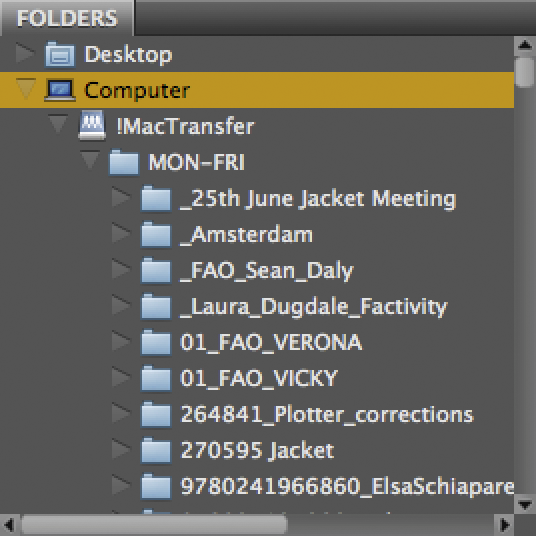Expand the _25th June Jacket Meeting folder
This screenshot has height=536, width=536.
coord(121,198)
